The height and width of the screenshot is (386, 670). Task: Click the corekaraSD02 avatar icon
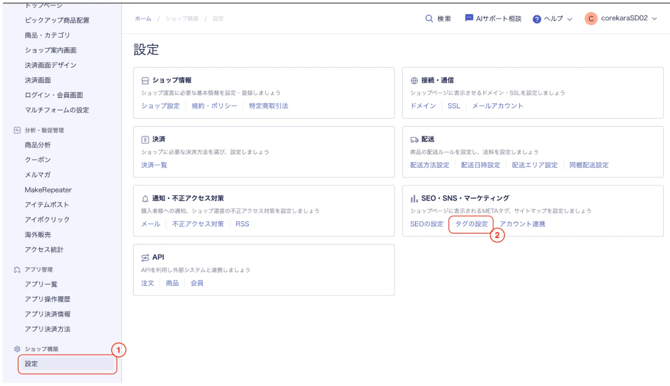591,18
